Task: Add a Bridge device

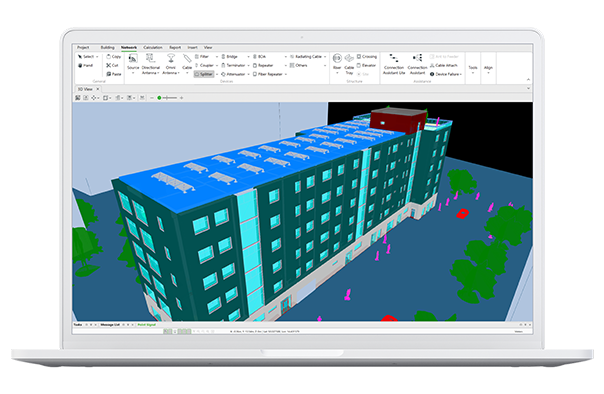Action: click(x=230, y=57)
